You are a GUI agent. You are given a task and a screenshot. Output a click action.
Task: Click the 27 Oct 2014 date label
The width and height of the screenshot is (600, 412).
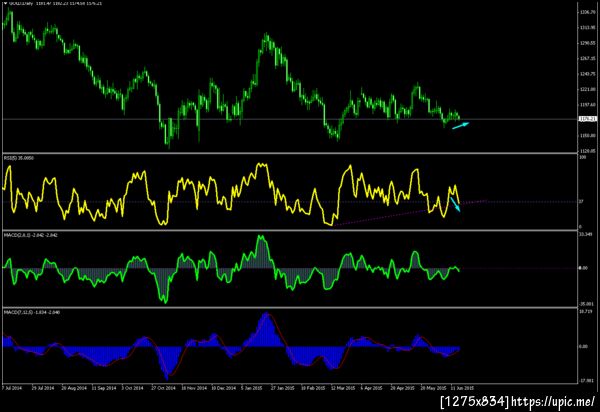click(x=163, y=388)
